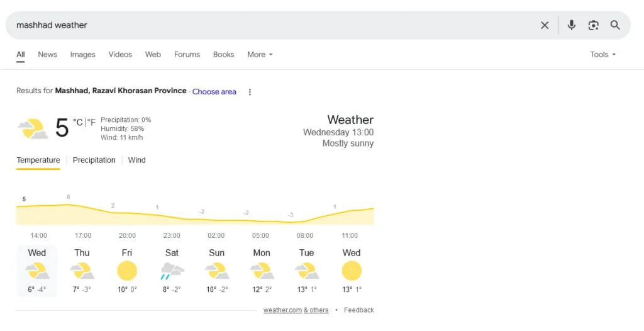
Task: Switch units to °C
Action: click(x=77, y=123)
